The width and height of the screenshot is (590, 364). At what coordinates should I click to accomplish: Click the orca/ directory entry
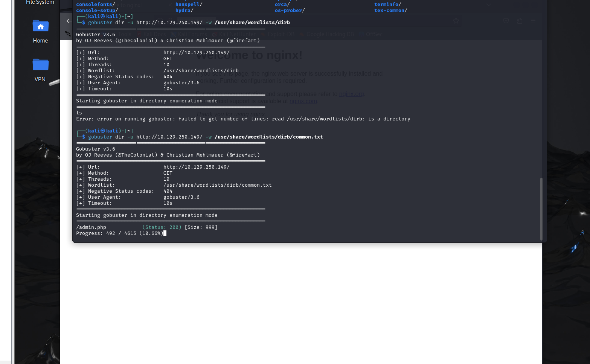click(x=282, y=5)
